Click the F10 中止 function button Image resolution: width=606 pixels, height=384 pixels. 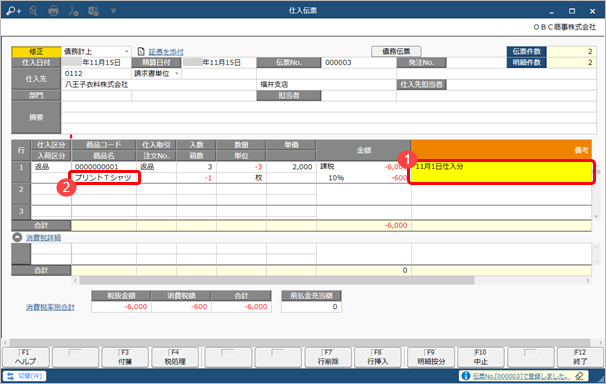click(x=481, y=357)
